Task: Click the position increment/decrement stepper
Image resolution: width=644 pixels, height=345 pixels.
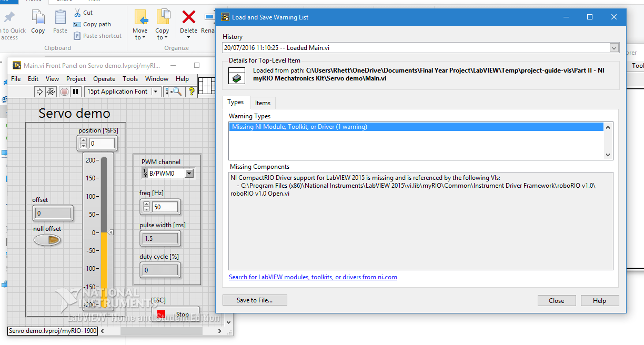Action: coord(83,144)
